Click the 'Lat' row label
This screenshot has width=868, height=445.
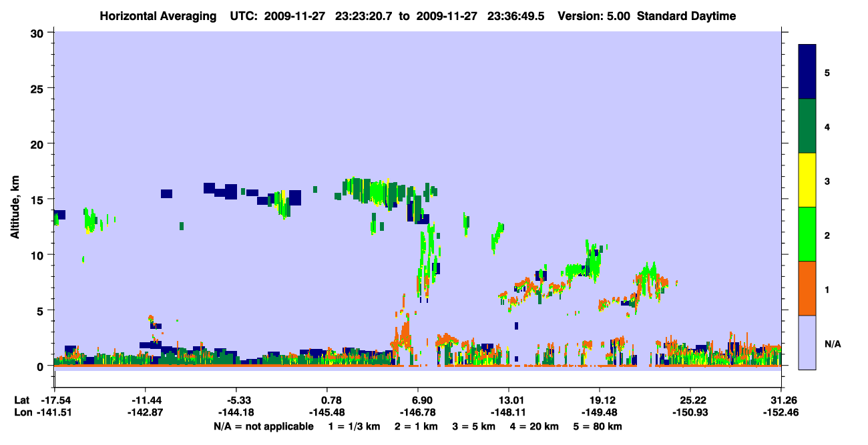[21, 400]
